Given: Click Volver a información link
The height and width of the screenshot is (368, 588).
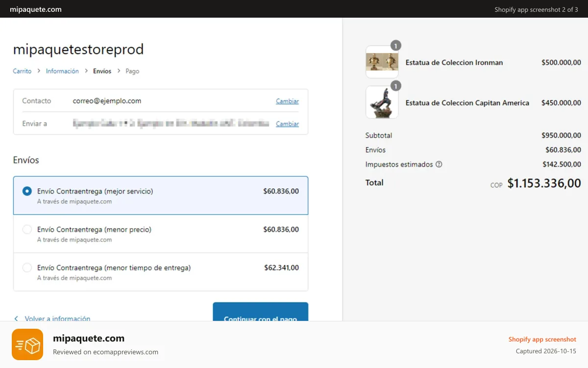Looking at the screenshot, I should 57,318.
